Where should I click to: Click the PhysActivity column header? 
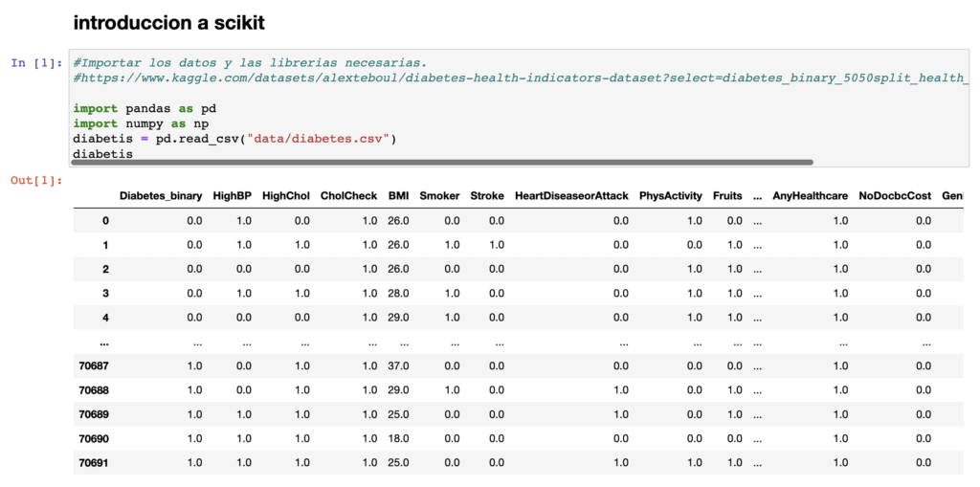[671, 196]
